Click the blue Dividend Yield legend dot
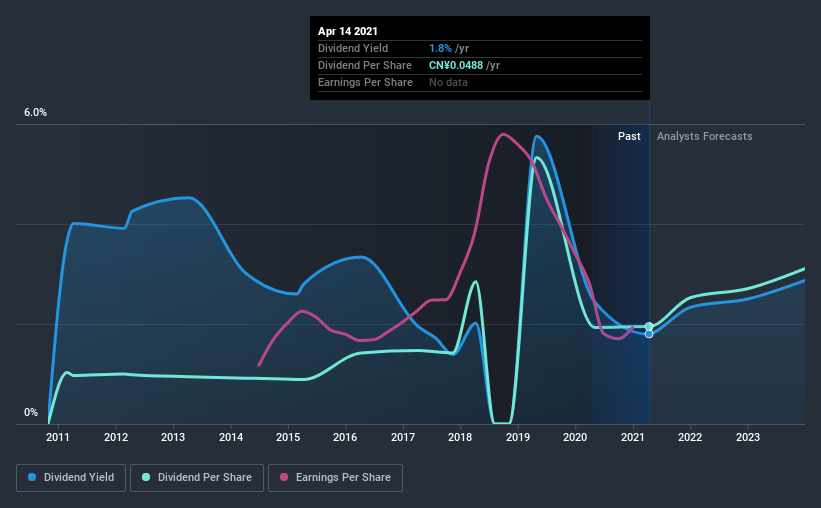The height and width of the screenshot is (508, 821). point(32,477)
